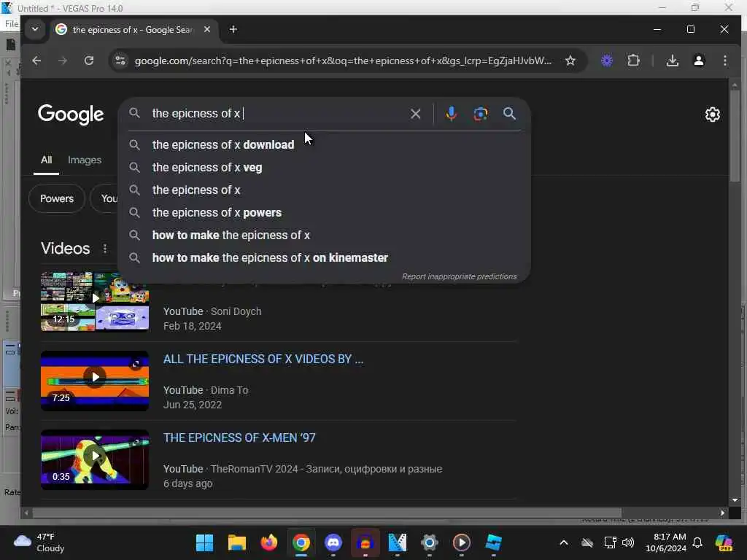Click the Google logo

point(71,114)
